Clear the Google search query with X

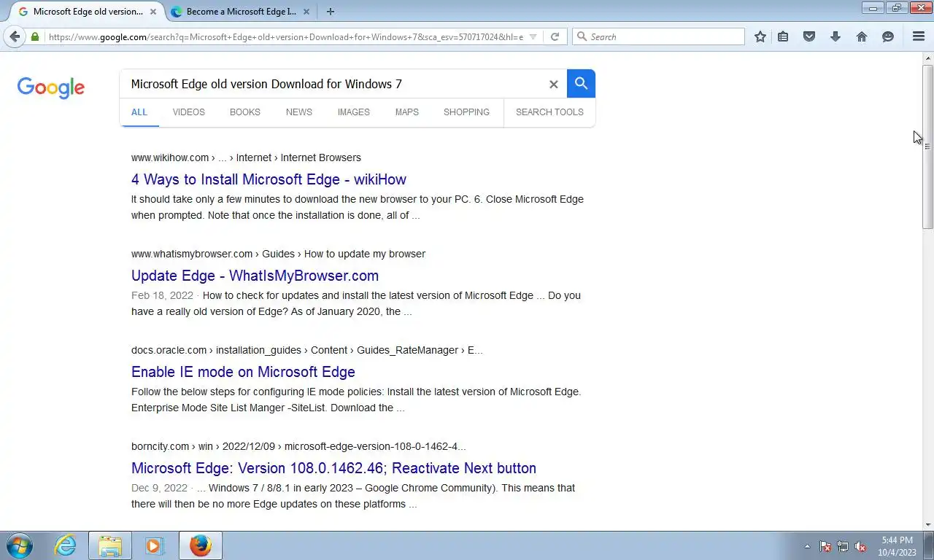[x=553, y=84]
